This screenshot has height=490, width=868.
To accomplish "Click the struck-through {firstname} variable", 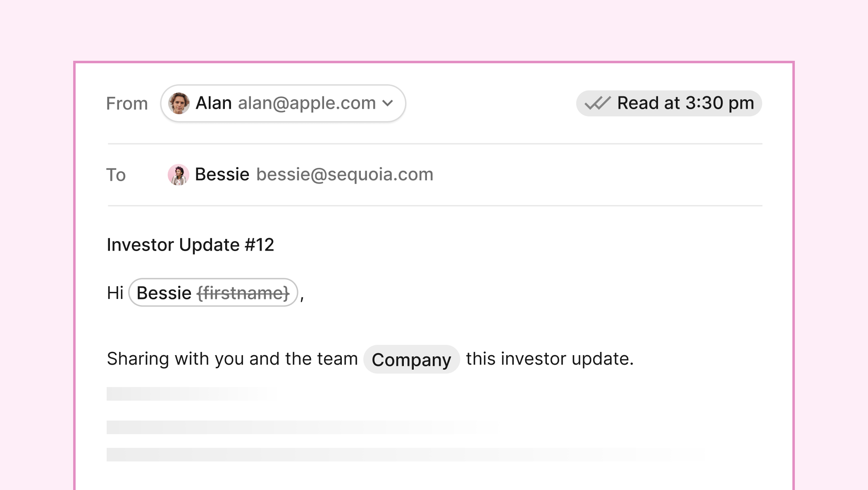I will (243, 293).
